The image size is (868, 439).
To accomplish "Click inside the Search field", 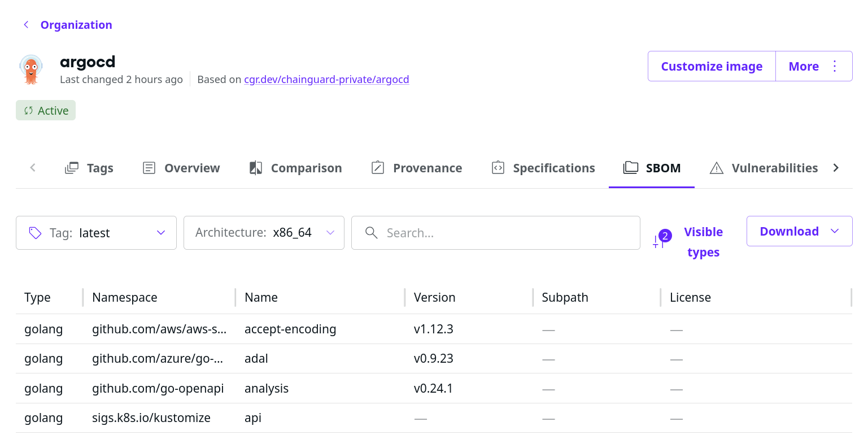I will click(496, 232).
